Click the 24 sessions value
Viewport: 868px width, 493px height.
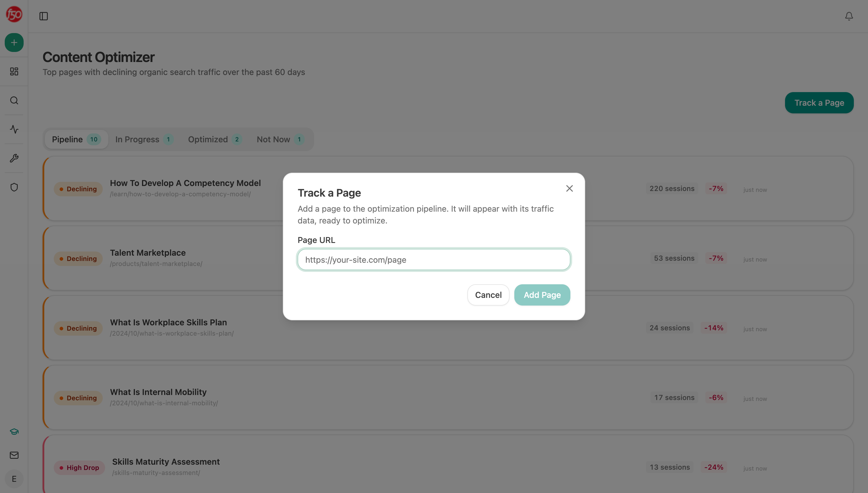669,328
